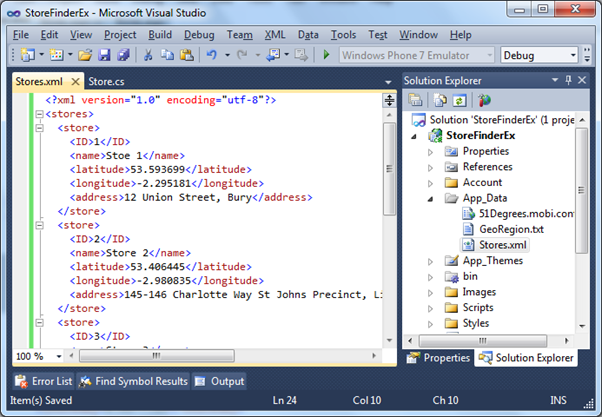604x418 pixels.
Task: Open the active documents list dropdown arrow
Action: tap(388, 82)
